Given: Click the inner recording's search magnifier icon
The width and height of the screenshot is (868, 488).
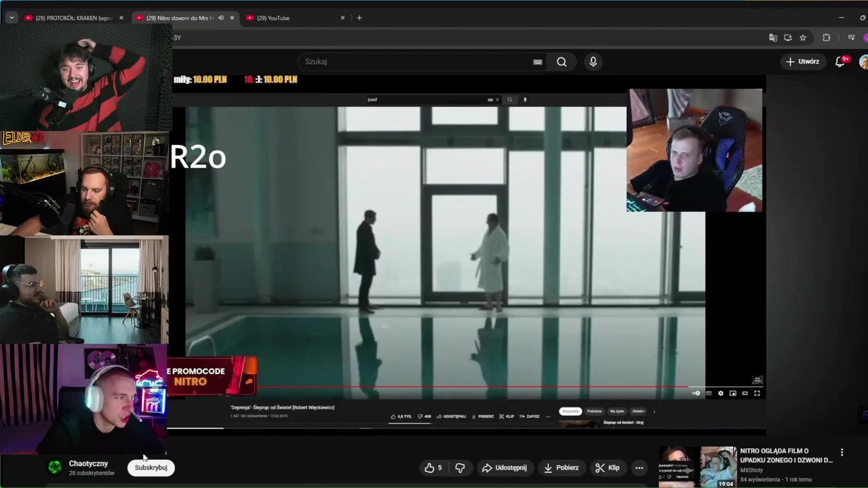Looking at the screenshot, I should pos(510,100).
